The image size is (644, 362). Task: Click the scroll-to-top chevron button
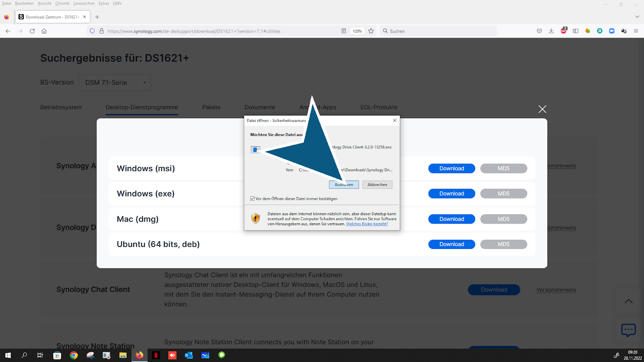(629, 301)
